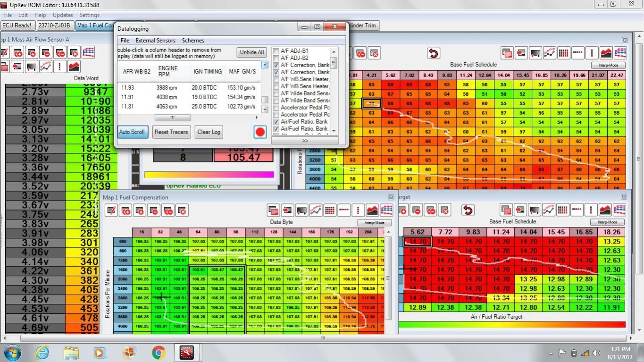644x362 pixels.
Task: Select 13.34 cell in Air/Fuel Ratio Target
Action: coord(501,298)
